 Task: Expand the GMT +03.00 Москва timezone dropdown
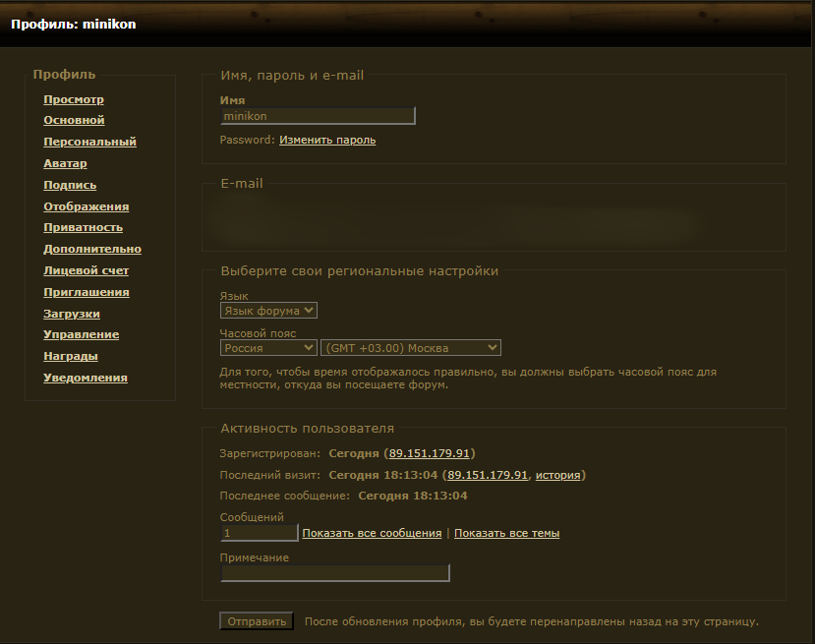pyautogui.click(x=411, y=348)
